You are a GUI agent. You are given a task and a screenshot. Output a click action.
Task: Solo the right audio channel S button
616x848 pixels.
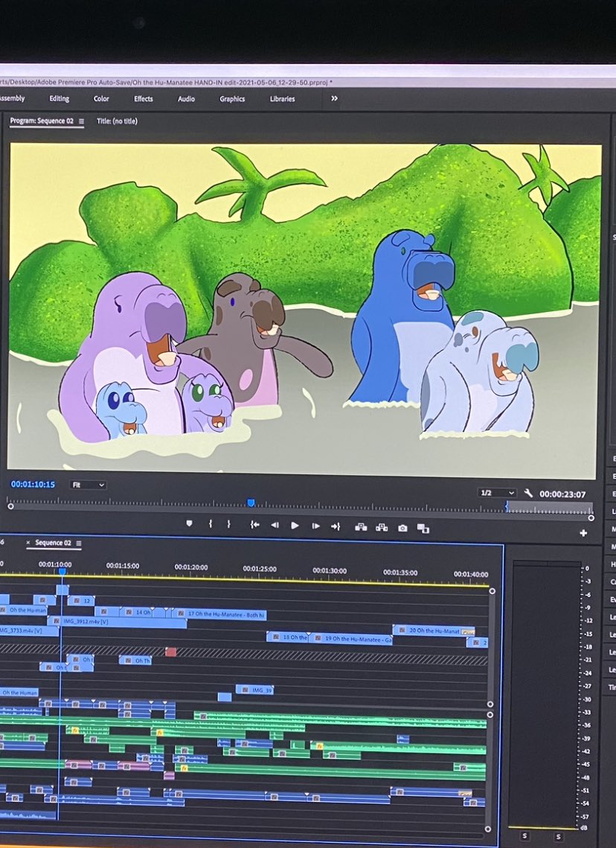point(558,837)
